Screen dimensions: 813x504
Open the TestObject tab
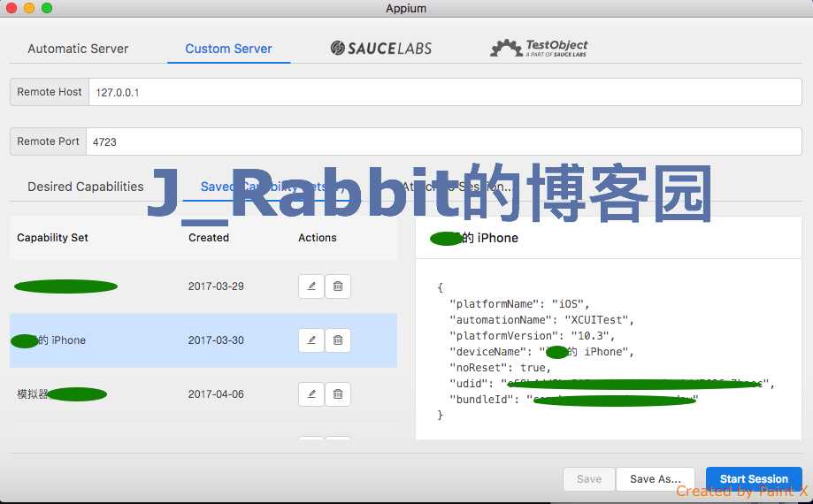click(x=539, y=48)
